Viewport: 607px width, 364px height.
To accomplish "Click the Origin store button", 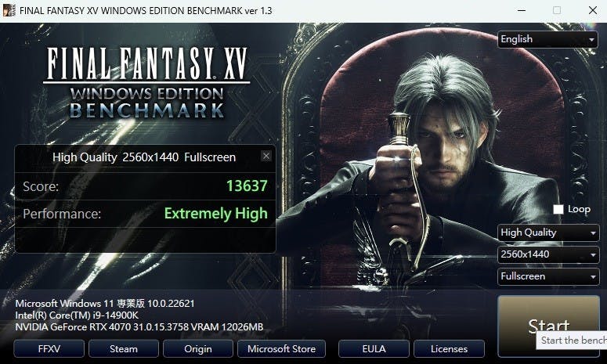I will (x=198, y=349).
